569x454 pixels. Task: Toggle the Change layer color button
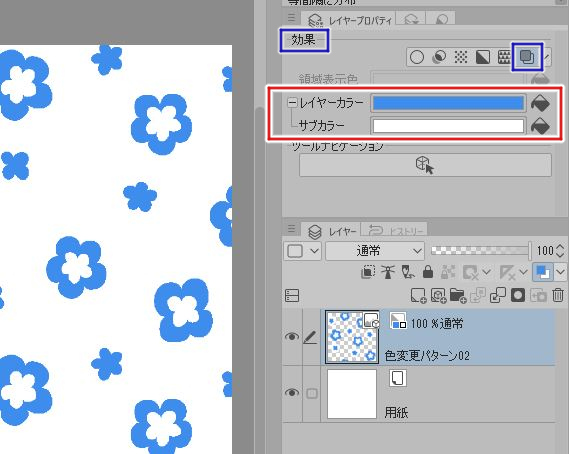click(543, 272)
